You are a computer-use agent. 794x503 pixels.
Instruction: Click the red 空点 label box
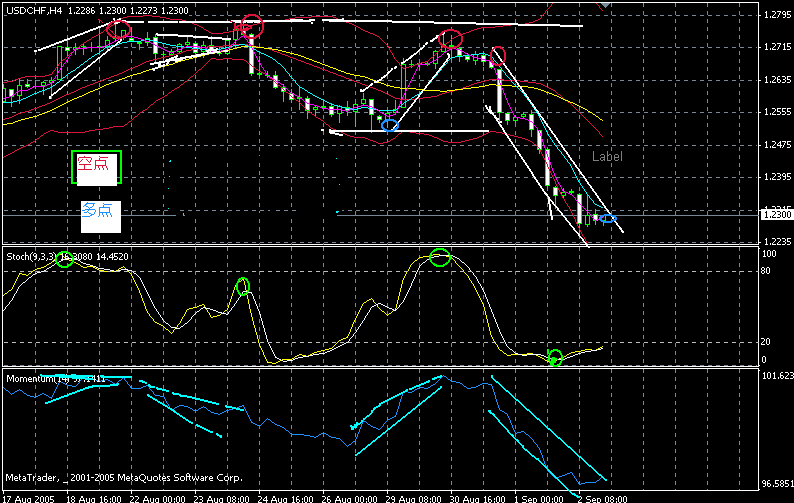click(x=98, y=167)
